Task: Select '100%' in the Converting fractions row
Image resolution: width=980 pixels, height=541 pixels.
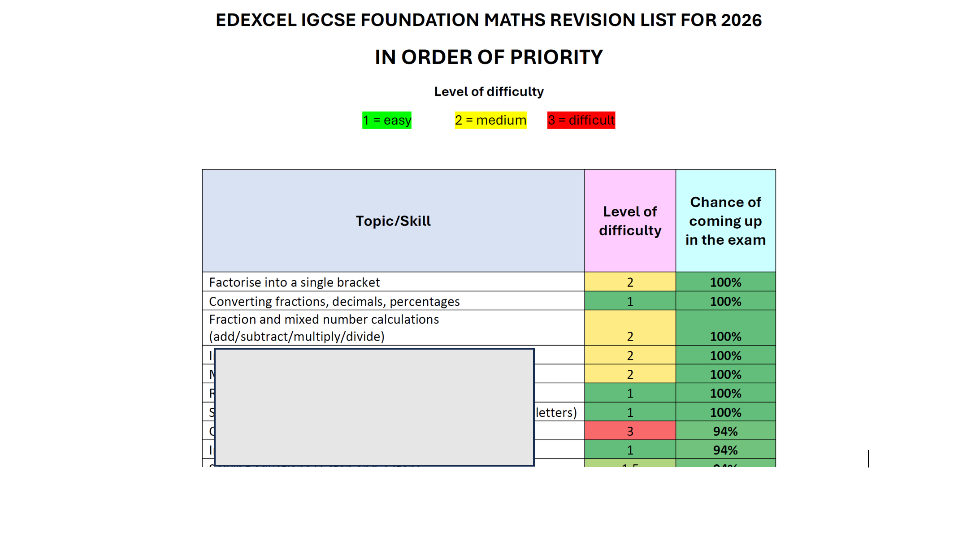Action: [x=725, y=301]
